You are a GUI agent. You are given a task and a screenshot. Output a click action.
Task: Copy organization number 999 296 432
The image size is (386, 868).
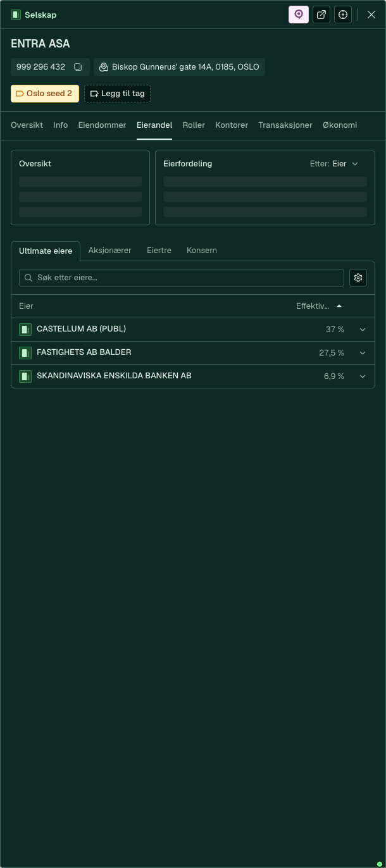[78, 66]
